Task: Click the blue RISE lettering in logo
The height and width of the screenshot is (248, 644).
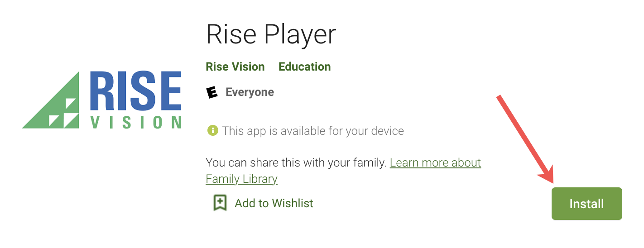Action: click(x=135, y=91)
